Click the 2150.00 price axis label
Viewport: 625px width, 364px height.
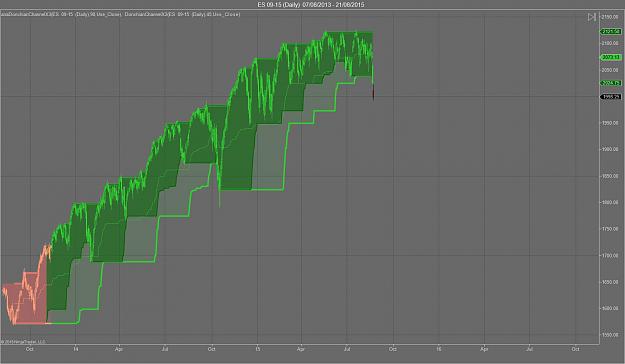610,17
